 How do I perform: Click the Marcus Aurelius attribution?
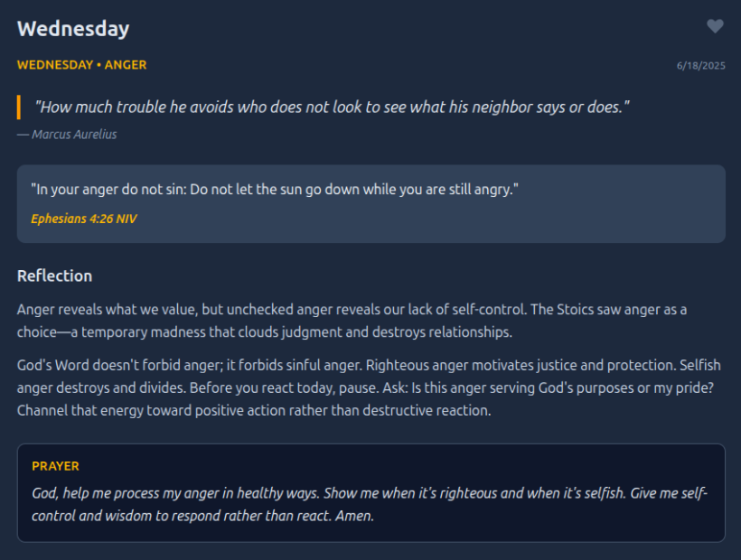pyautogui.click(x=67, y=135)
